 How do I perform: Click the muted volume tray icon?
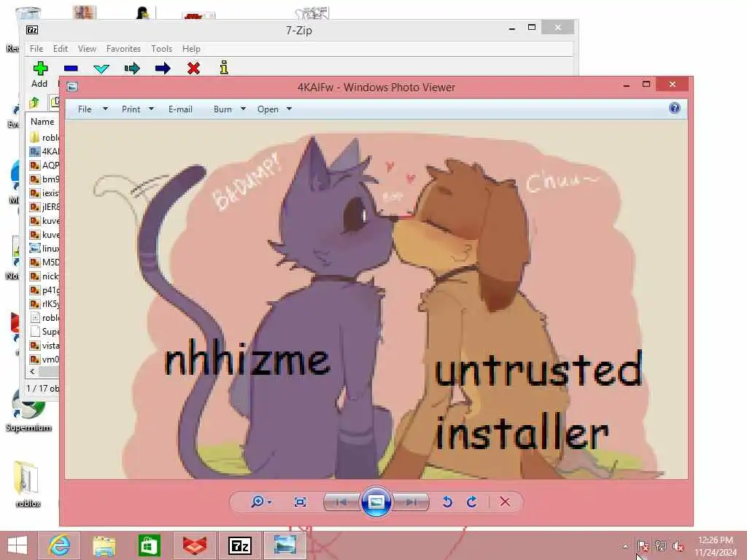pyautogui.click(x=678, y=546)
